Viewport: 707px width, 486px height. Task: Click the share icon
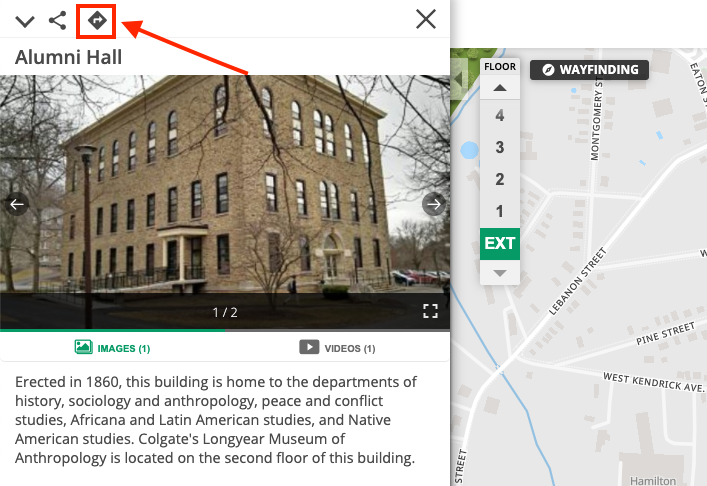point(58,21)
